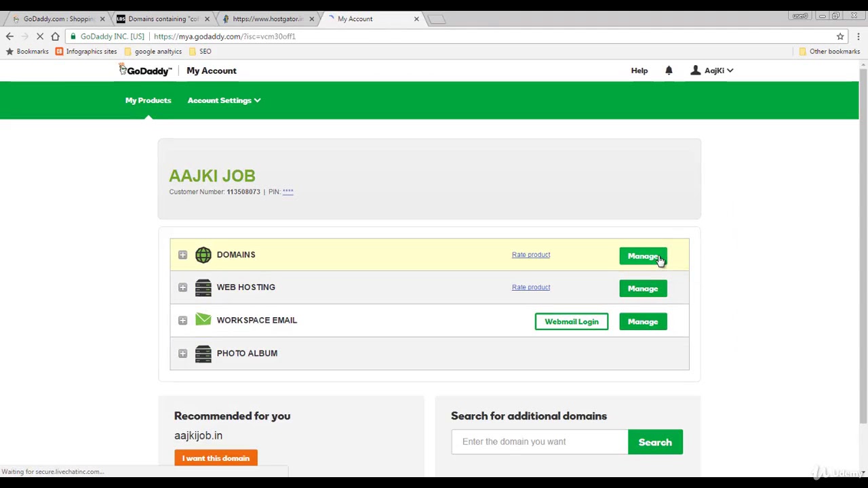Open the google analytics bookmark folder
This screenshot has width=868, height=488.
(153, 52)
